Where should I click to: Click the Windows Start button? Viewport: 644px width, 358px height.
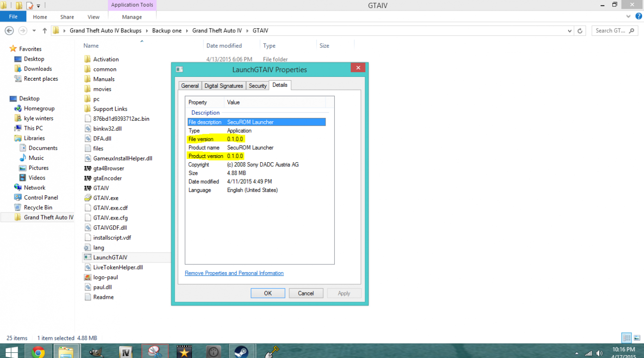click(11, 353)
